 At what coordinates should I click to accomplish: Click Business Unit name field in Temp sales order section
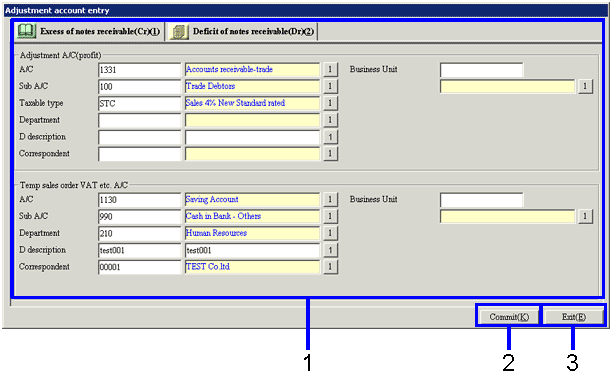click(x=507, y=217)
